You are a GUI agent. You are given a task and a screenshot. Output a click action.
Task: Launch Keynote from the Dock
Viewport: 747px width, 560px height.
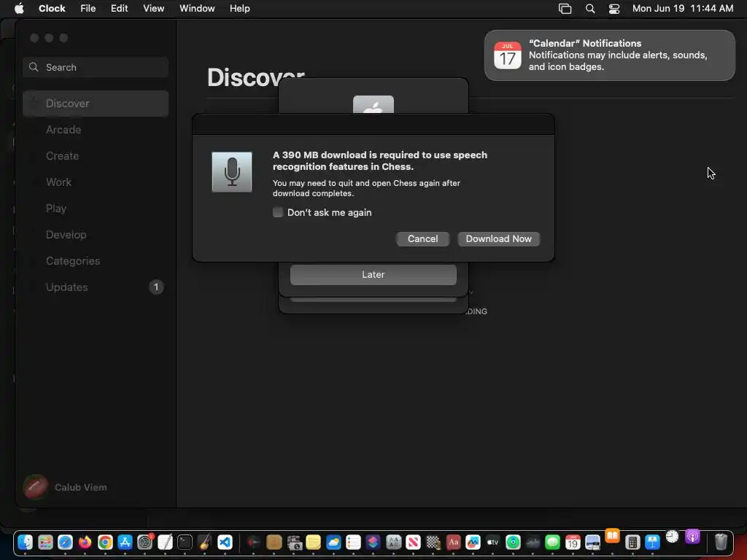click(x=653, y=542)
